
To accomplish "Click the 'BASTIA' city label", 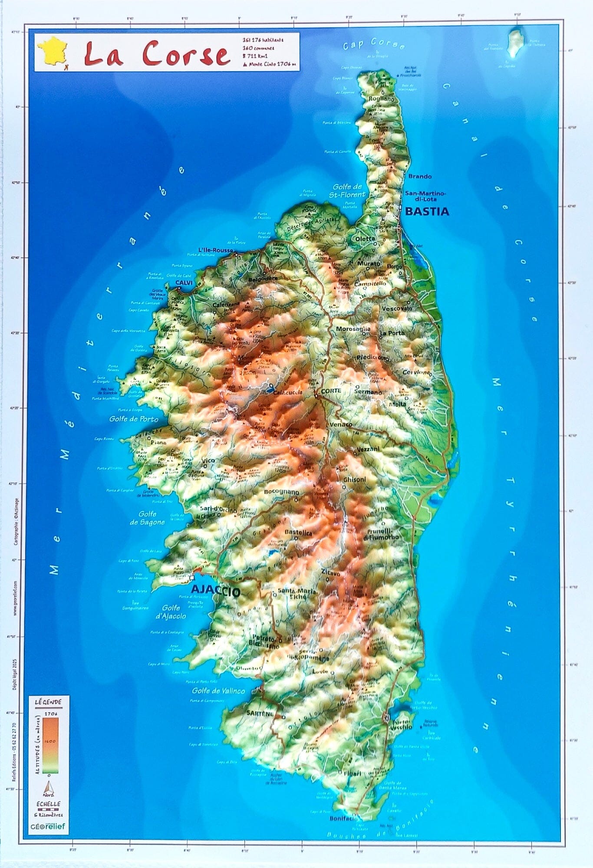I will pyautogui.click(x=427, y=212).
